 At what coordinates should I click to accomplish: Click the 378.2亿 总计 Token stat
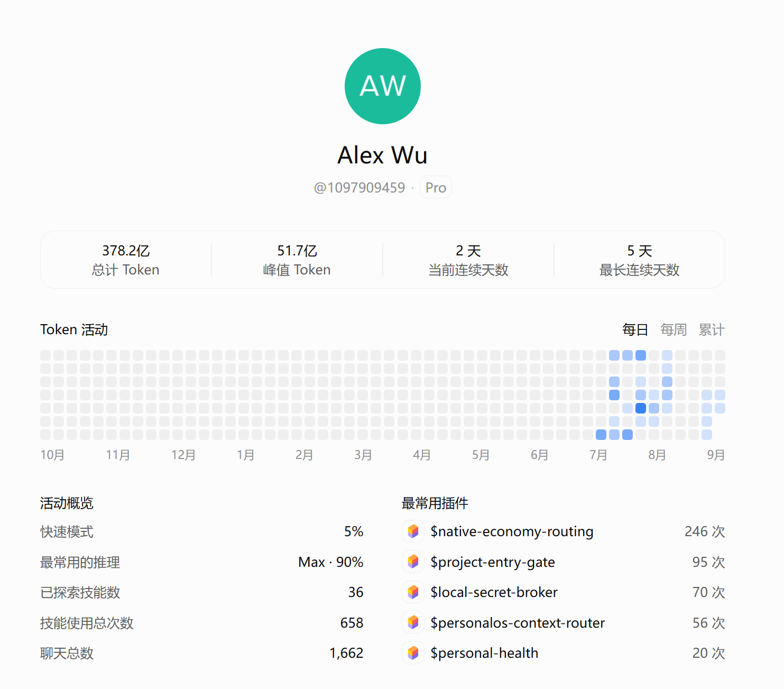(x=126, y=260)
